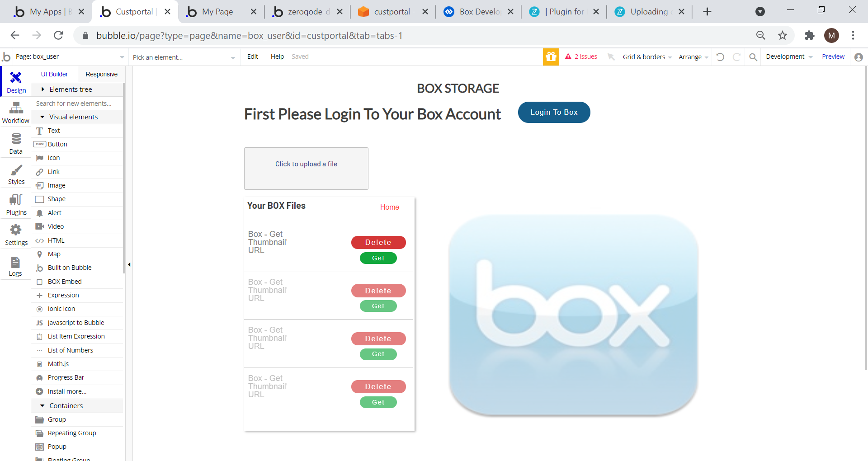This screenshot has height=461, width=868.
Task: Switch to the My Page browser tab
Action: pyautogui.click(x=222, y=12)
